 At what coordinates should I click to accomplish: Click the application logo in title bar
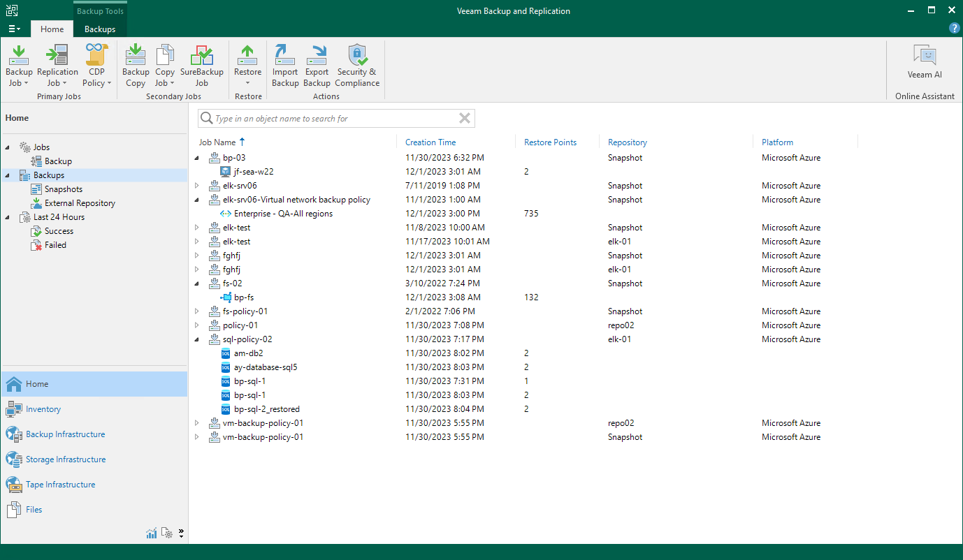point(12,10)
